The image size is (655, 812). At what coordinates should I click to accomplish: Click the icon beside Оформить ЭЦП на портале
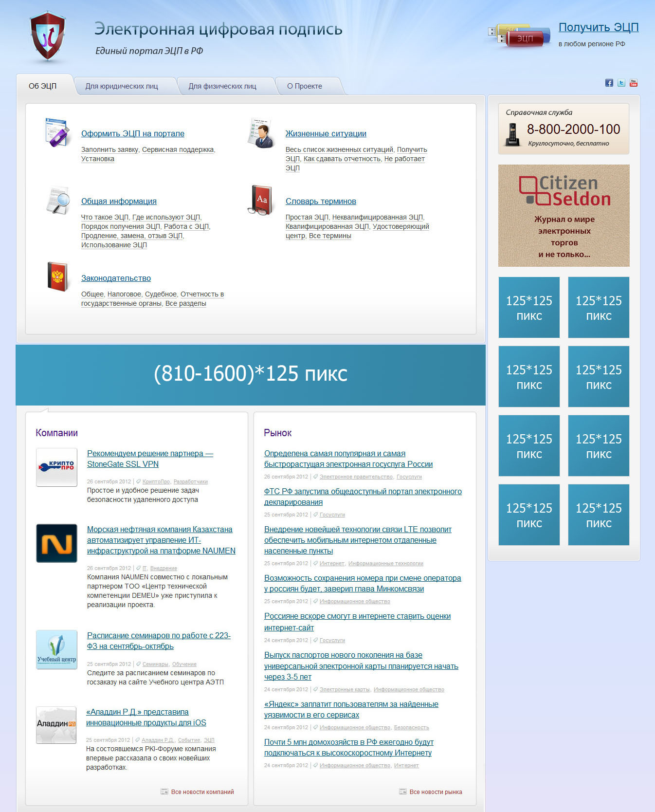coord(57,132)
